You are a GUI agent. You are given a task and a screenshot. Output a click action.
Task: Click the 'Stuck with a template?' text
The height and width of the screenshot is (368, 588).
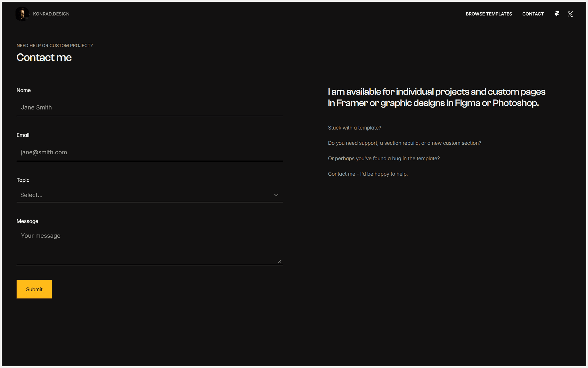[355, 128]
